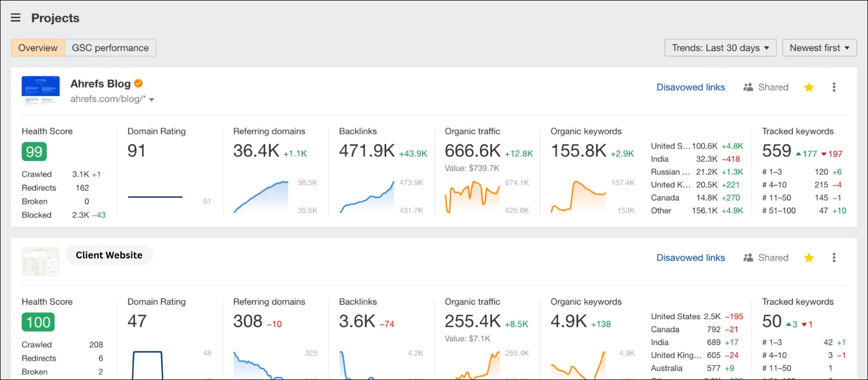Click the # 1–3 row showing 42
Screen dimensions: 868x380
click(x=804, y=343)
